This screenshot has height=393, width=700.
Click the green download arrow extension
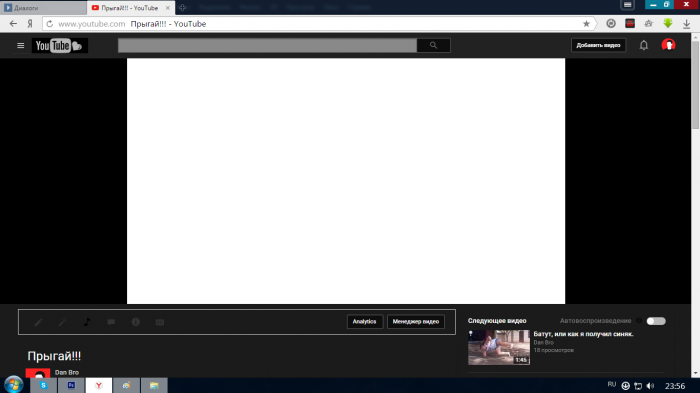click(x=668, y=24)
